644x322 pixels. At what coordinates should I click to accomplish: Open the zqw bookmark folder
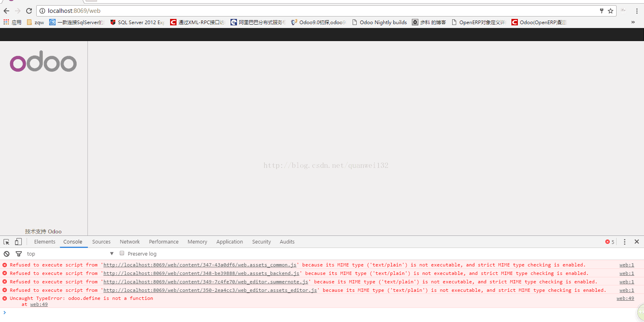(35, 22)
